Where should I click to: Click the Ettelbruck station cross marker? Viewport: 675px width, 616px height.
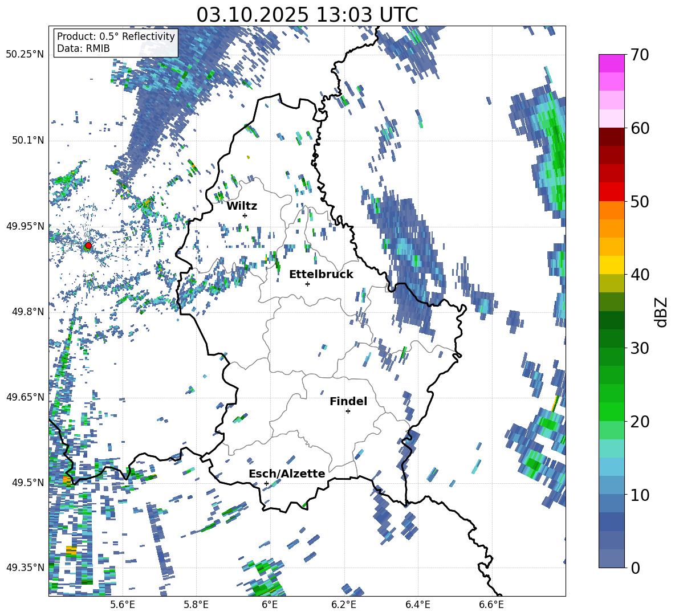[307, 284]
